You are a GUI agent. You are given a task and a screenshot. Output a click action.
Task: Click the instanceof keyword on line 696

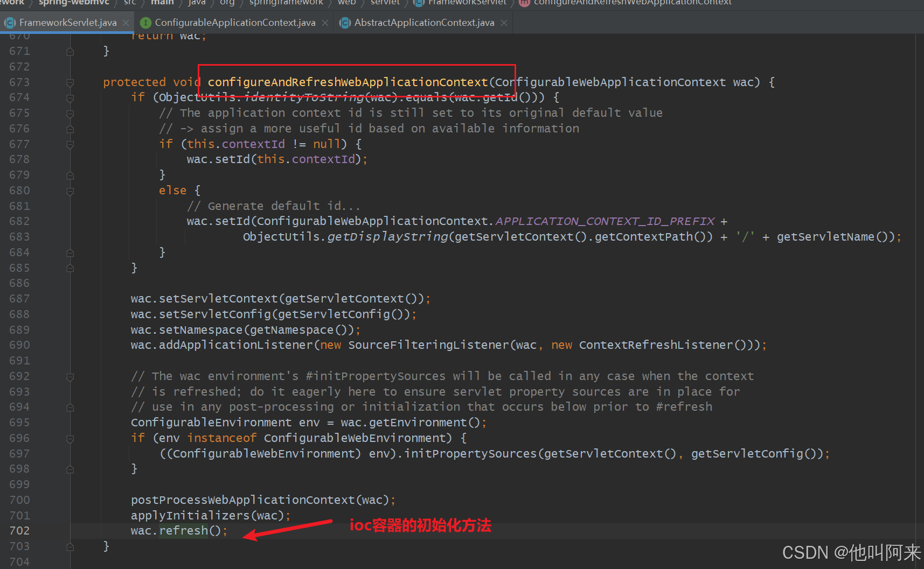221,438
